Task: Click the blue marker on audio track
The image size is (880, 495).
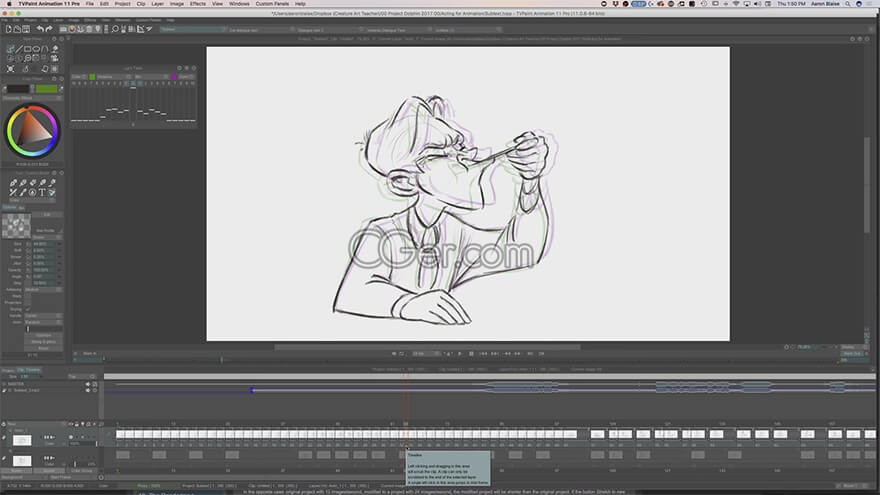Action: [x=252, y=390]
